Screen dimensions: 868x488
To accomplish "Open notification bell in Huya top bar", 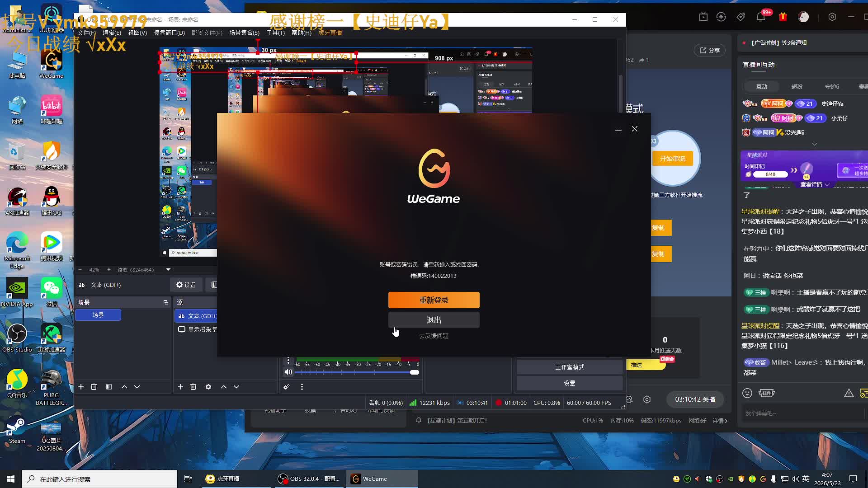I will [x=761, y=17].
